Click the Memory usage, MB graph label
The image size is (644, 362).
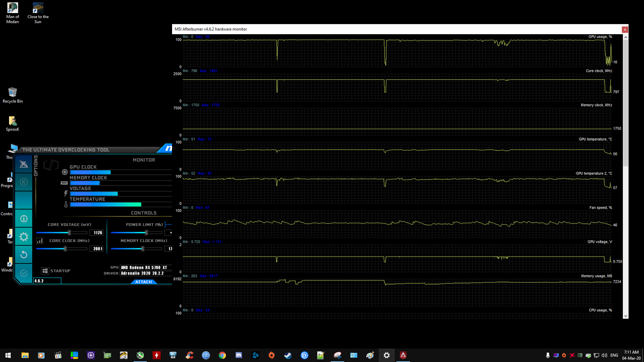pos(597,276)
